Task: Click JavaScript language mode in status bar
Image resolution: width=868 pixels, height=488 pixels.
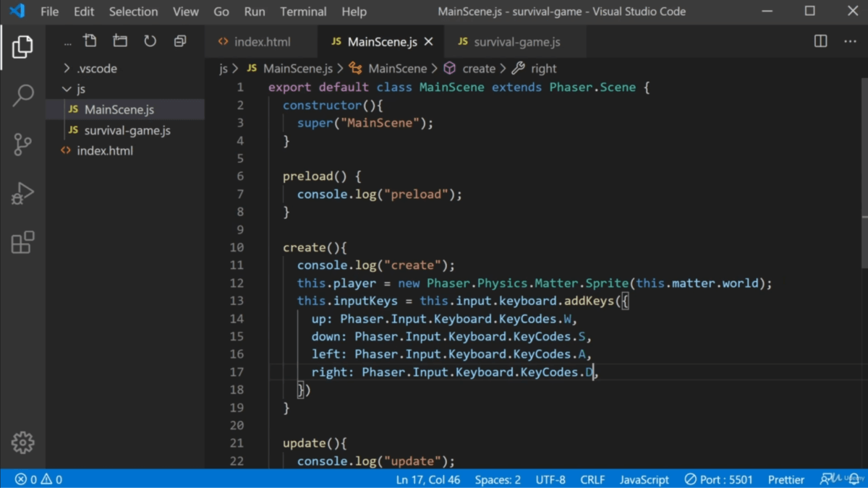Action: pyautogui.click(x=644, y=479)
